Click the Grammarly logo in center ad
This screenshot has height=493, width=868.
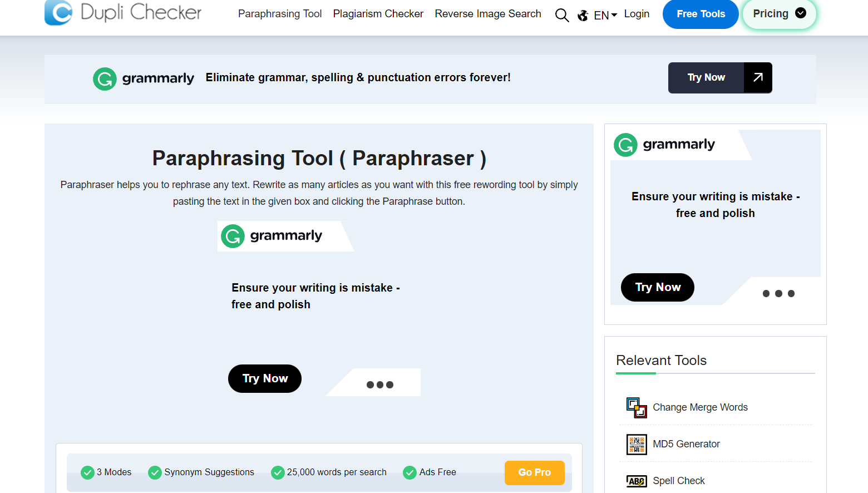tap(272, 236)
